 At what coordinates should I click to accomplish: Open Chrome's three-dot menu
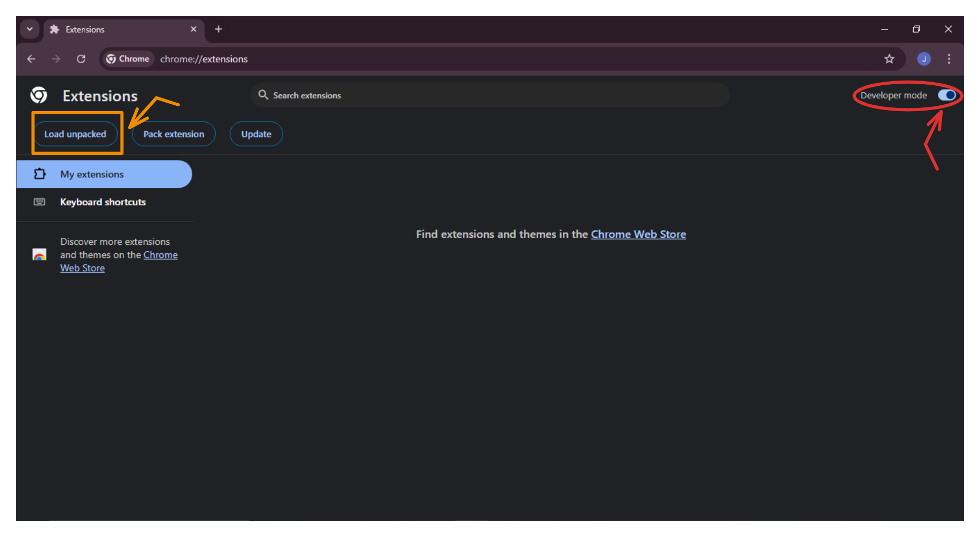(949, 59)
